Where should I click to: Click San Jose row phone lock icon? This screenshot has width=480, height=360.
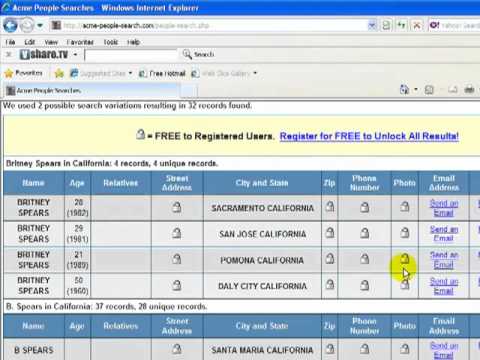point(365,233)
